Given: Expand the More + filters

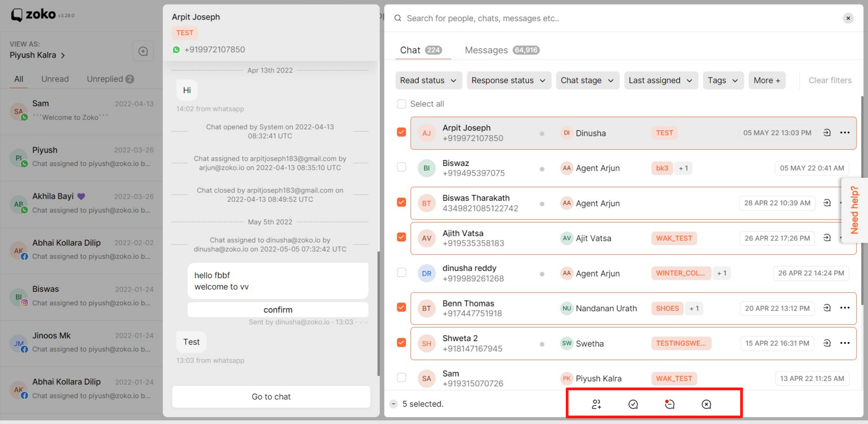Looking at the screenshot, I should coord(767,80).
